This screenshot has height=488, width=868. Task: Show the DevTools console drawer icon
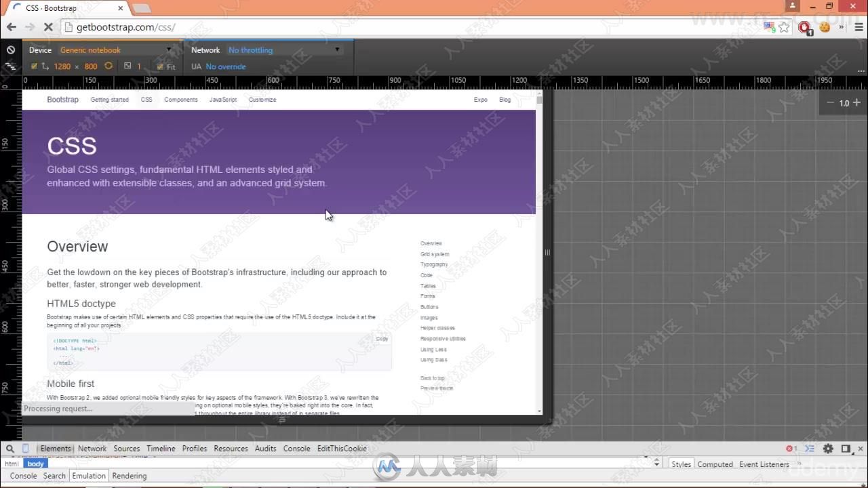coord(809,449)
